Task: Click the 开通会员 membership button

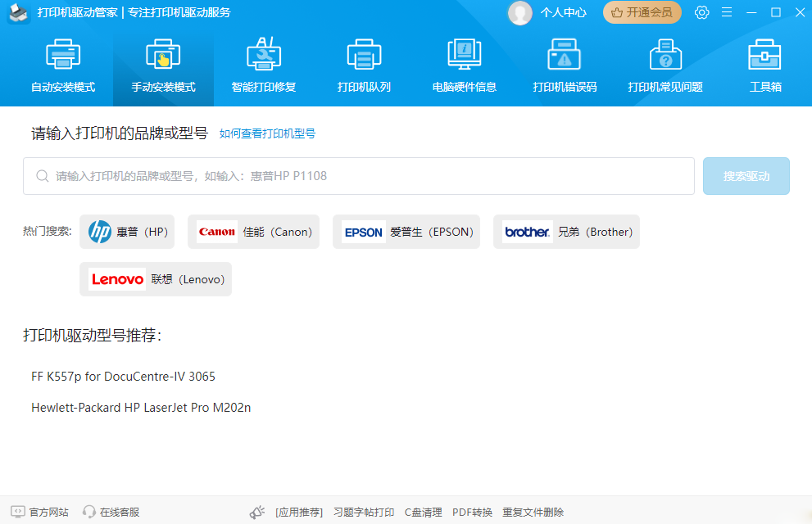Action: pos(642,12)
